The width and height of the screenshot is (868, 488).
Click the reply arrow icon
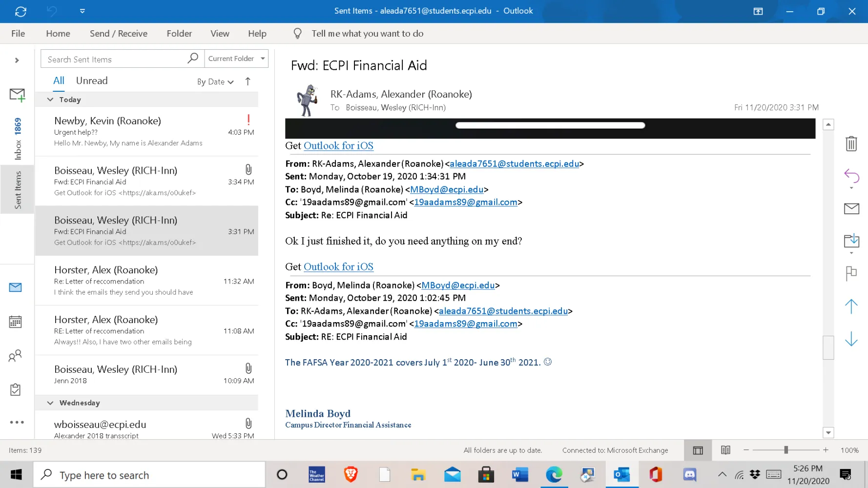click(851, 176)
